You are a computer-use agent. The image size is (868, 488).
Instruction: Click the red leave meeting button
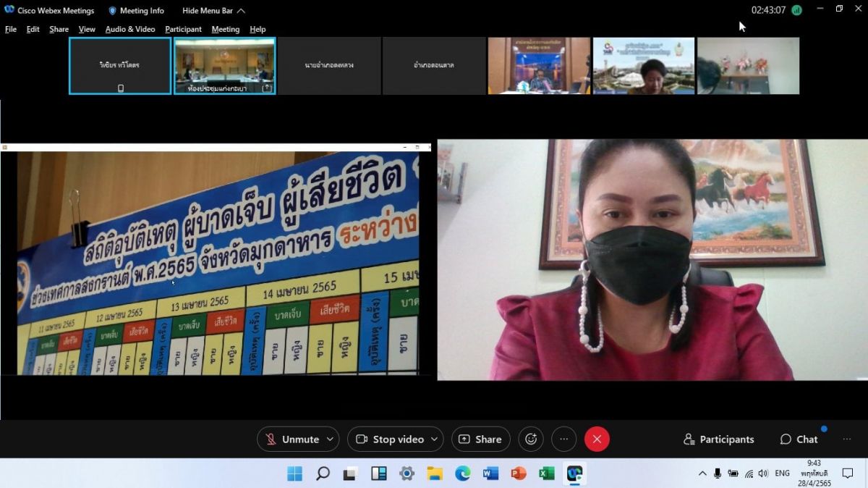[597, 439]
